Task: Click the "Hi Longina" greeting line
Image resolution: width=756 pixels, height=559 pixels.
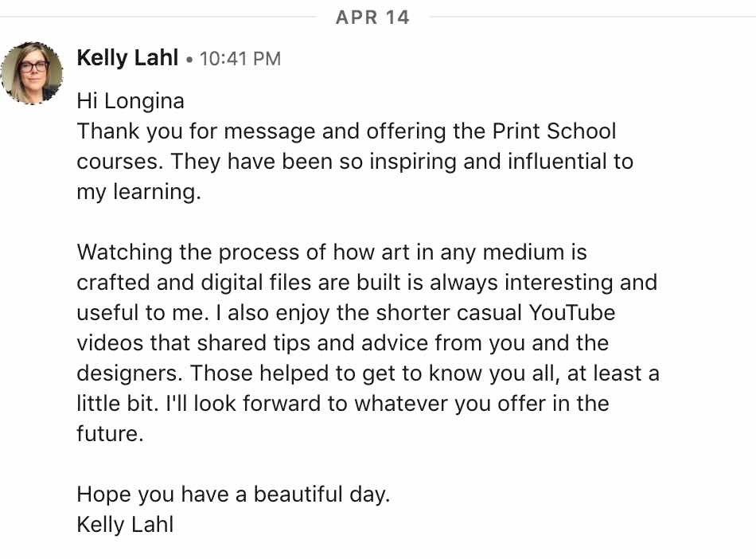Action: (x=131, y=101)
